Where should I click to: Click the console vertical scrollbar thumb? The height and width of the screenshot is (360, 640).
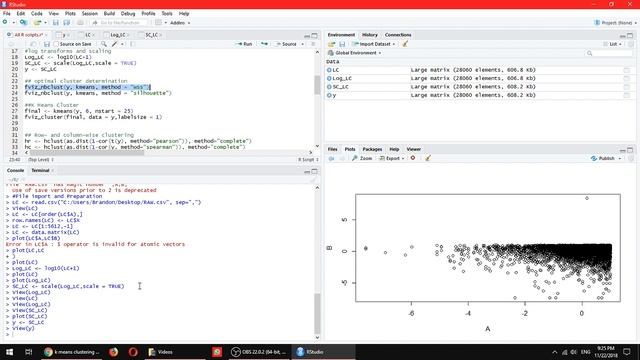click(317, 313)
